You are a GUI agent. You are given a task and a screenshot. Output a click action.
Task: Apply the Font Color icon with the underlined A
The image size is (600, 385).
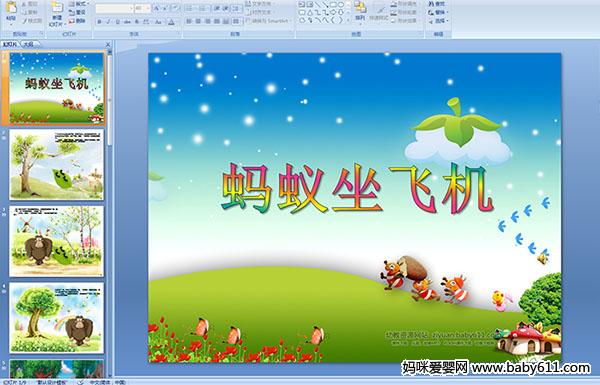pyautogui.click(x=171, y=22)
